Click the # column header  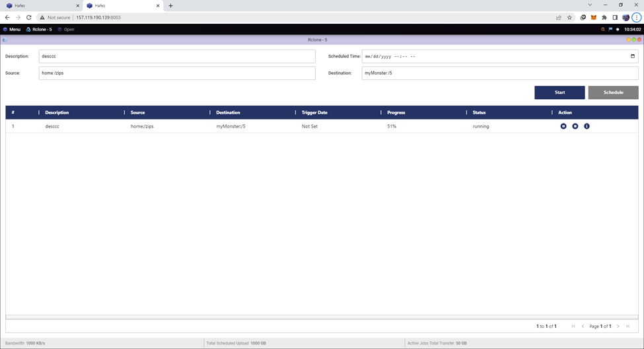point(13,112)
